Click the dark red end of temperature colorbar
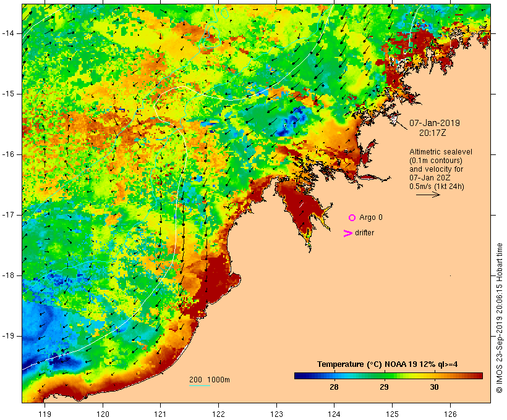 pyautogui.click(x=478, y=376)
